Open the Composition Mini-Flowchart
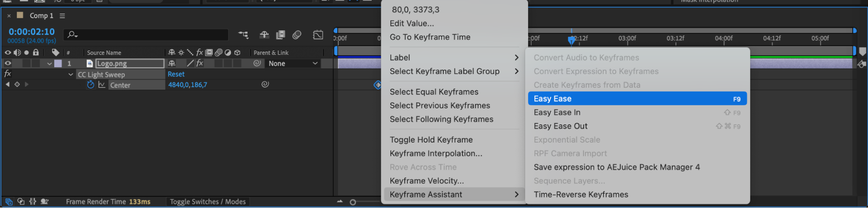The height and width of the screenshot is (208, 868). pos(243,35)
